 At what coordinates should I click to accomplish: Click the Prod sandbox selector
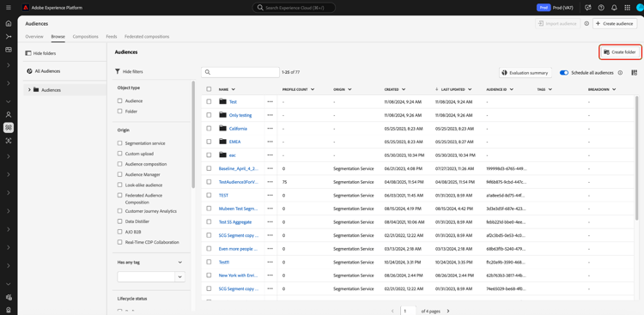click(x=556, y=8)
